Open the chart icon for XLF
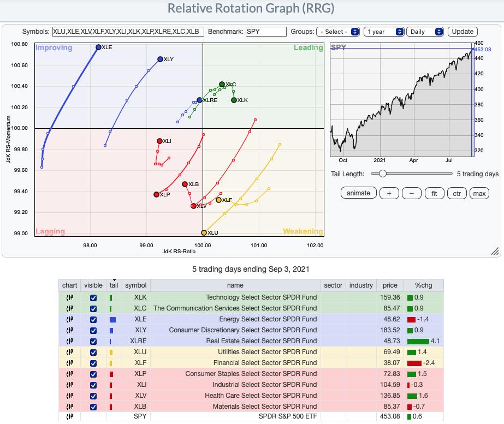Viewport: 504px width, 424px height. point(69,363)
